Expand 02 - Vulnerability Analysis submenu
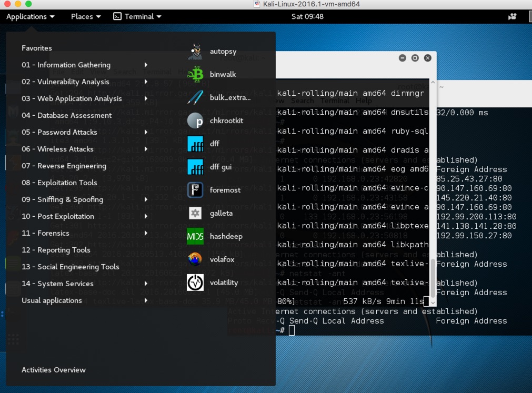 click(146, 82)
